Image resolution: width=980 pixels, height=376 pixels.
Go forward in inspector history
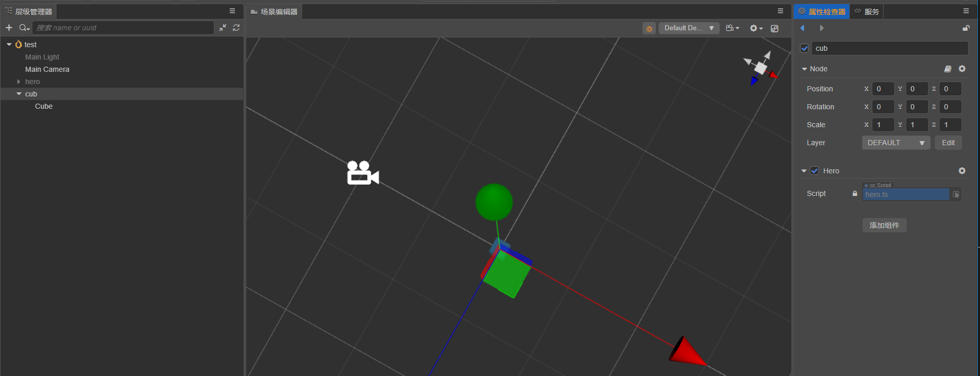coord(822,28)
